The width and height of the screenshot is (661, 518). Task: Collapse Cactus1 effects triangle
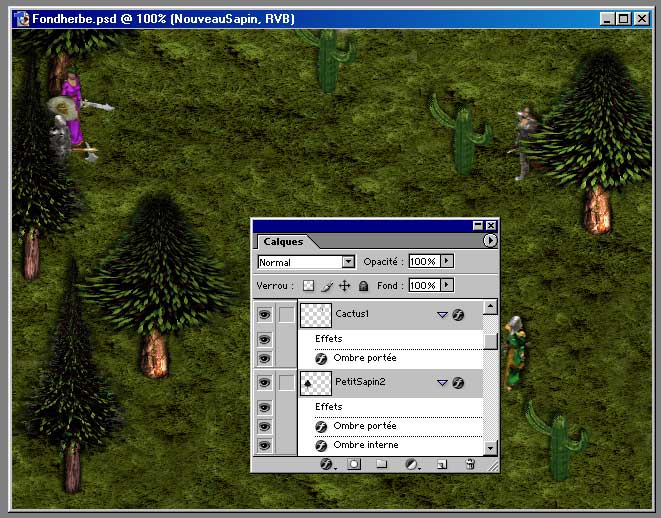(442, 315)
